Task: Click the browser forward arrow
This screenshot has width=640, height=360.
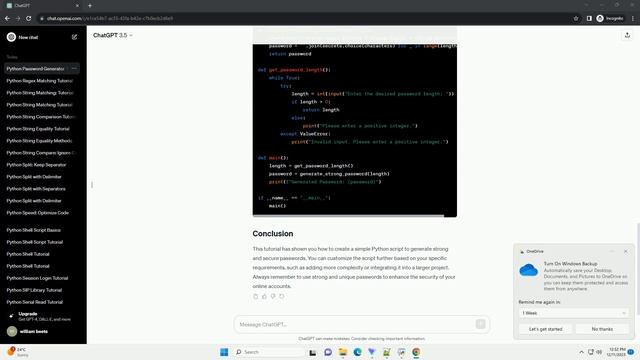Action: click(18, 18)
